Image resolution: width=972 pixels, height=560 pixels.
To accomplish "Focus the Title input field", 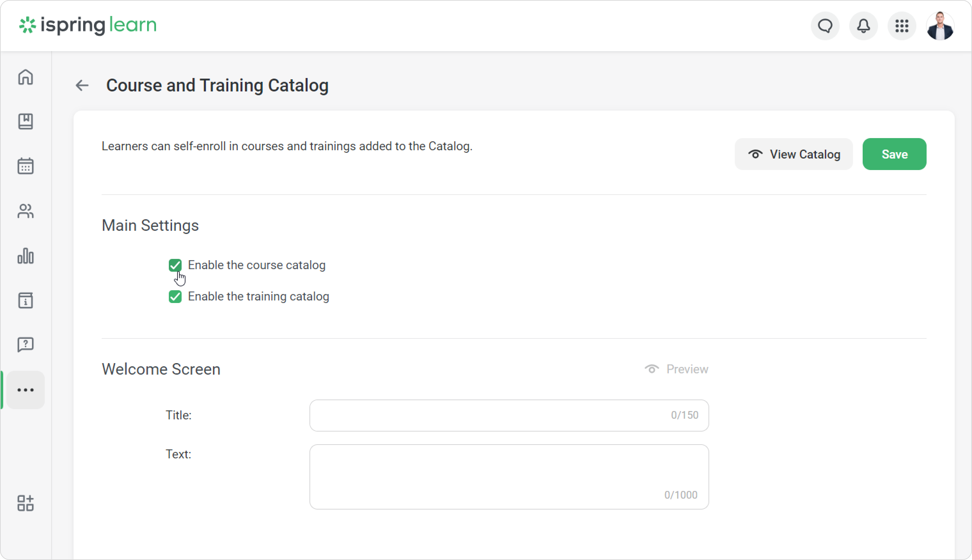I will click(509, 415).
